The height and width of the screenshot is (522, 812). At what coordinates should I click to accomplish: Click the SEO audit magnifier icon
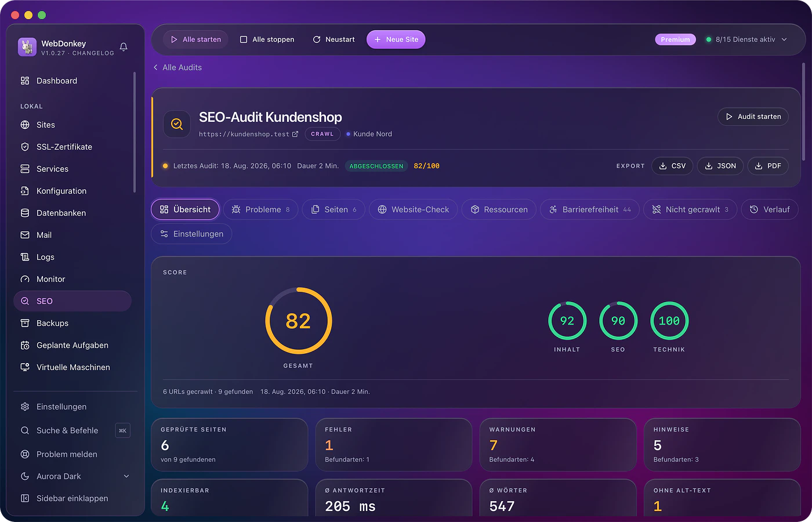tap(177, 124)
